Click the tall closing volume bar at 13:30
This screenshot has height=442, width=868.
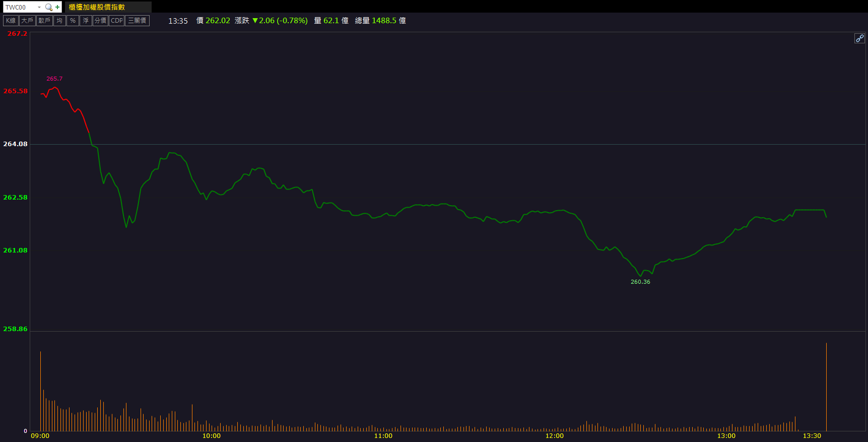tap(826, 387)
